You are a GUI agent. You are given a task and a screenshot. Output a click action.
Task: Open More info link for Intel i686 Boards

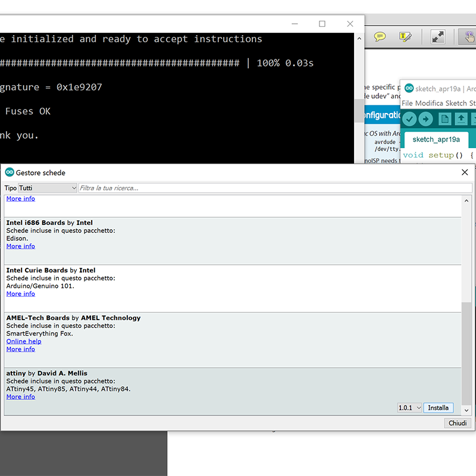point(21,246)
